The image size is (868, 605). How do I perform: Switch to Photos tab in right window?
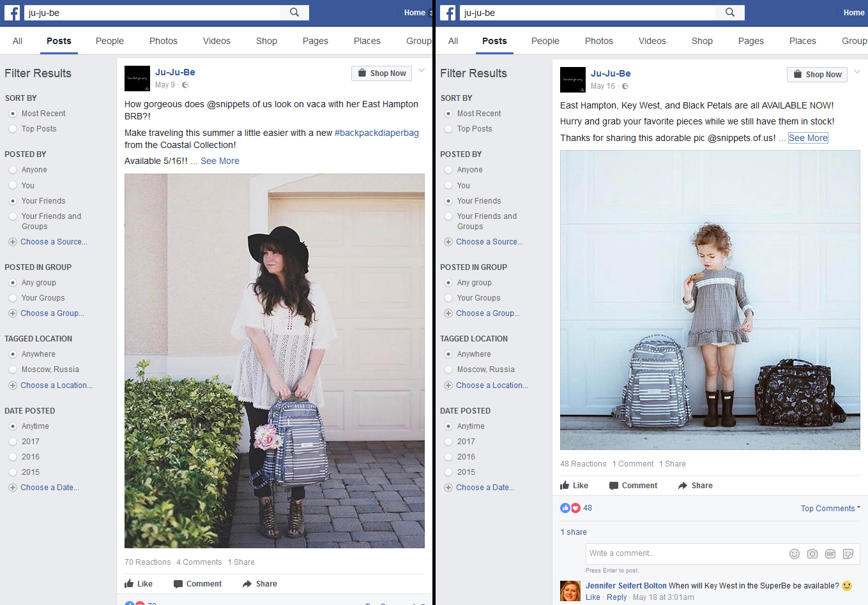tap(599, 41)
